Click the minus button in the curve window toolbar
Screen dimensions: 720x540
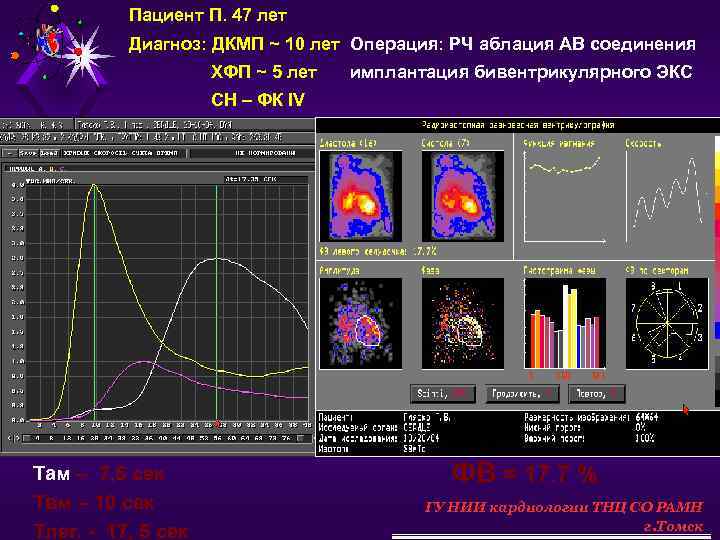tap(10, 153)
